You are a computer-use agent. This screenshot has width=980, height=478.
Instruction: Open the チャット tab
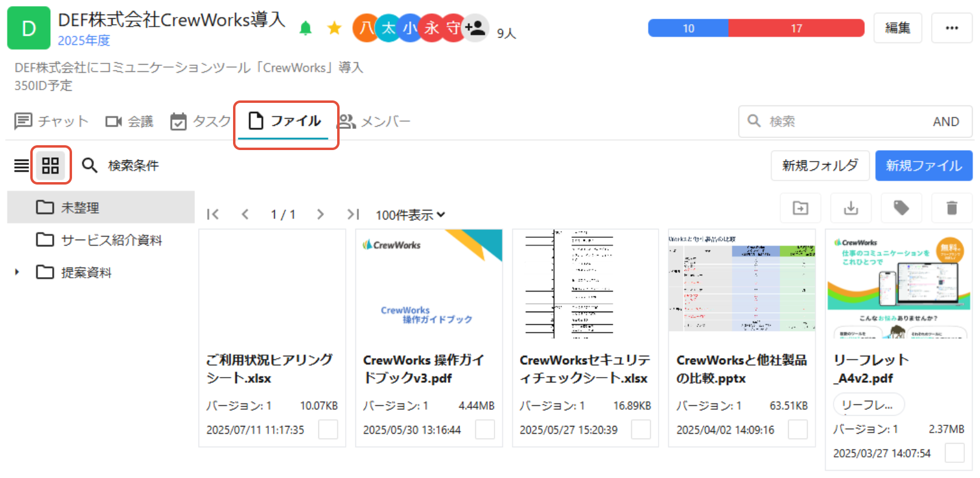coord(51,121)
